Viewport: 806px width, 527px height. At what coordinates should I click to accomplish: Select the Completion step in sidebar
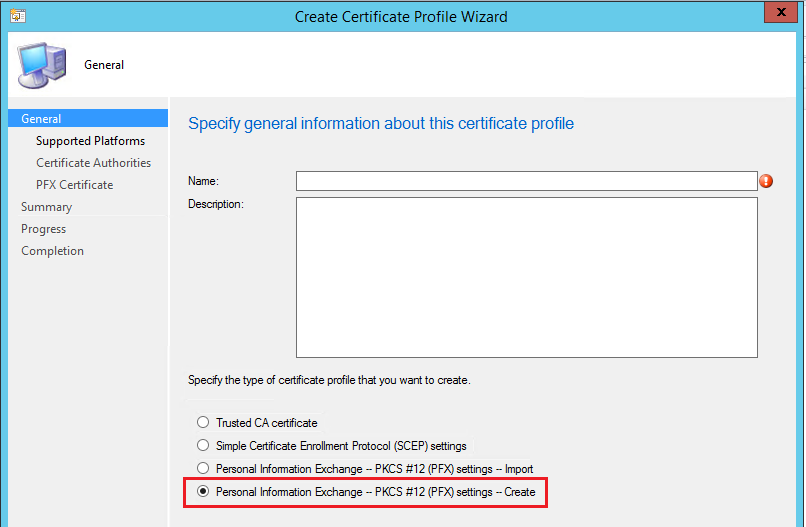click(52, 251)
